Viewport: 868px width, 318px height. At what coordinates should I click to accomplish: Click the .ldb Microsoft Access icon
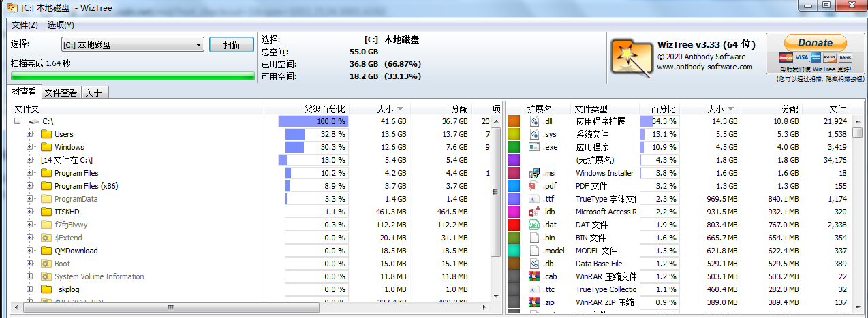click(x=534, y=212)
